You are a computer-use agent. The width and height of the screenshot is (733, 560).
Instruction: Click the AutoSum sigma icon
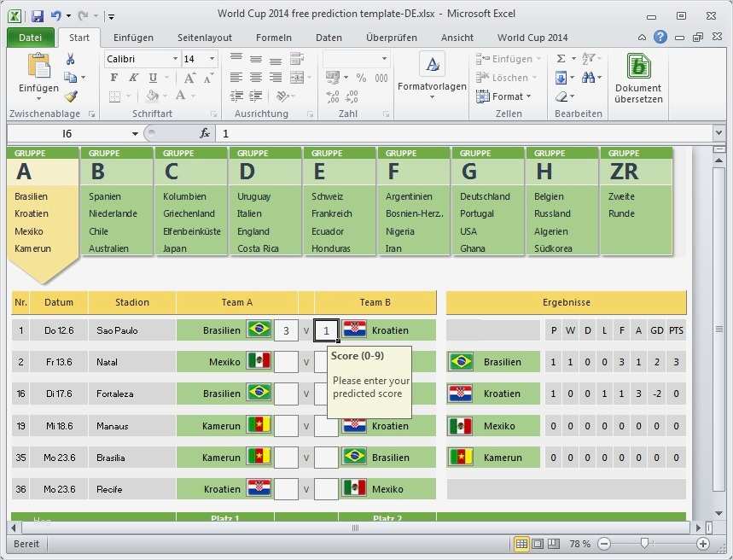click(x=561, y=59)
